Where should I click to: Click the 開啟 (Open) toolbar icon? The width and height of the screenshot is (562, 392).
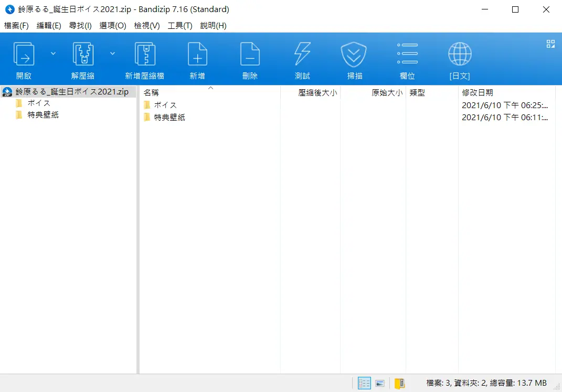[24, 54]
